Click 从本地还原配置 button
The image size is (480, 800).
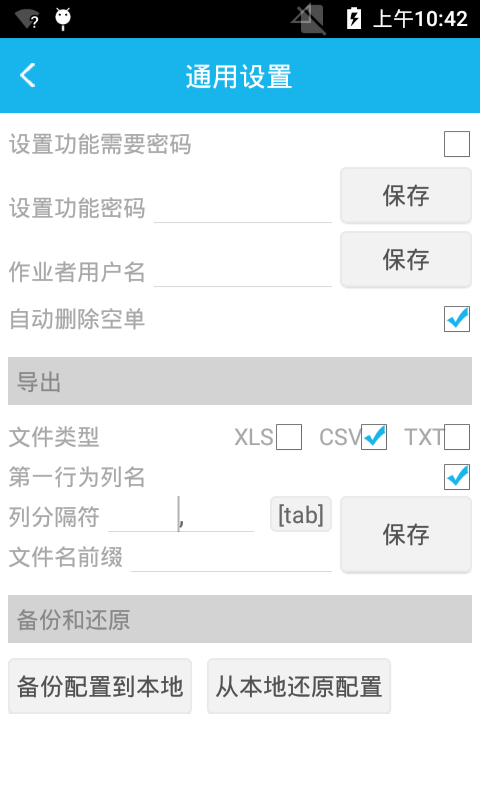[x=299, y=686]
